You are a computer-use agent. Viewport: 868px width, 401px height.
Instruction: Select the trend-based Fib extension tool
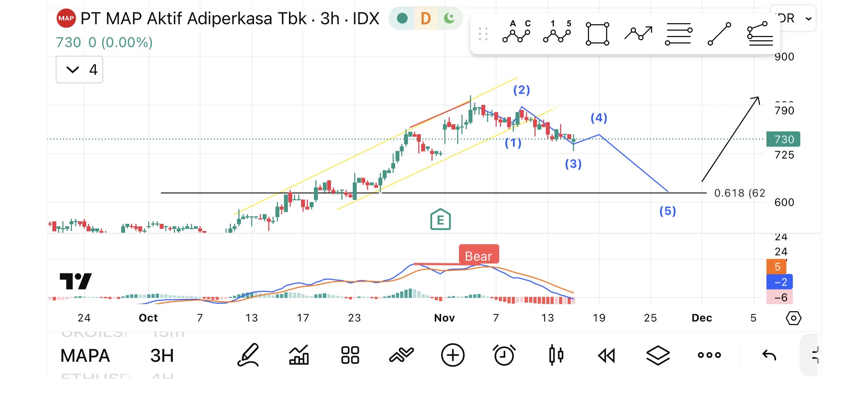pos(760,34)
